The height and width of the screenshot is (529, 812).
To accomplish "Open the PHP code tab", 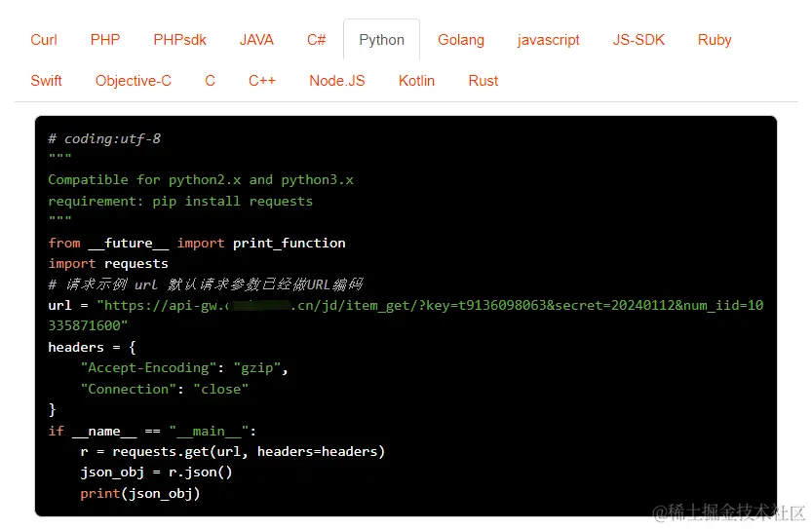I will (105, 40).
